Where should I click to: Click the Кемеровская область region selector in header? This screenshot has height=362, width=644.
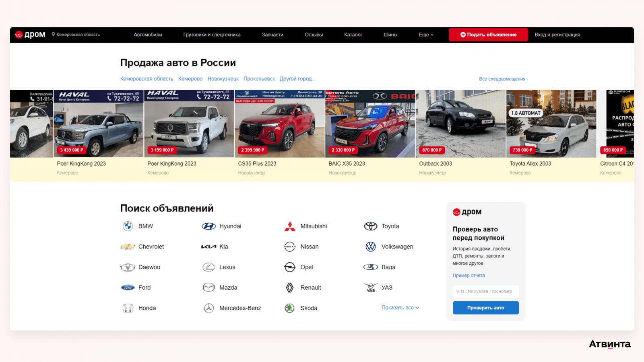(76, 35)
